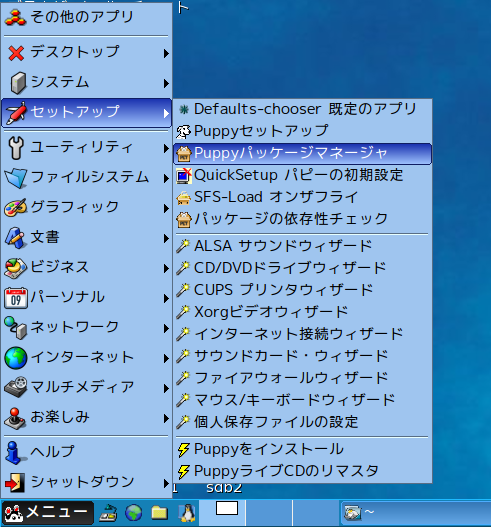Click the penguin icon in taskbar
491x527 pixels.
coord(187,513)
